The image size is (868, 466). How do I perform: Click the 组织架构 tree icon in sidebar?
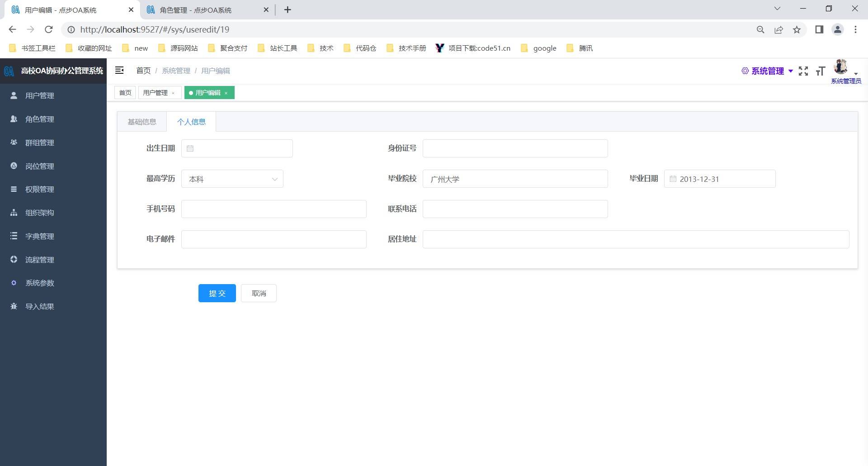coord(14,213)
